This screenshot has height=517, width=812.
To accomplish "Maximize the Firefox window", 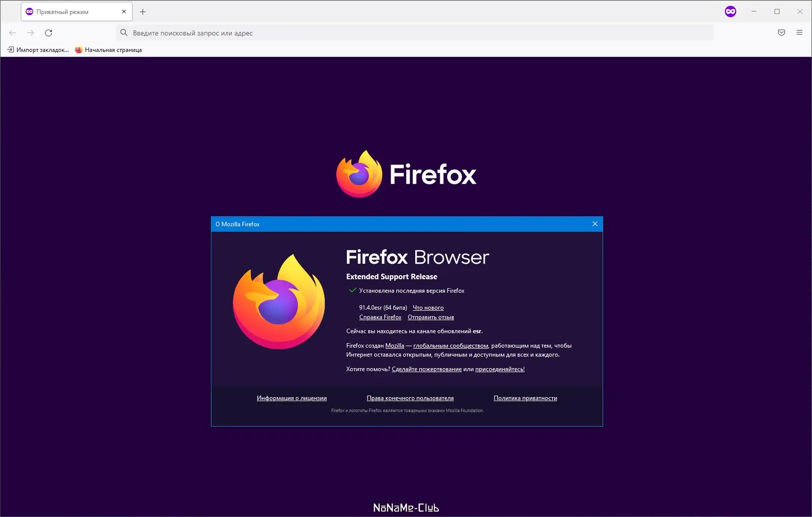I will coord(777,11).
